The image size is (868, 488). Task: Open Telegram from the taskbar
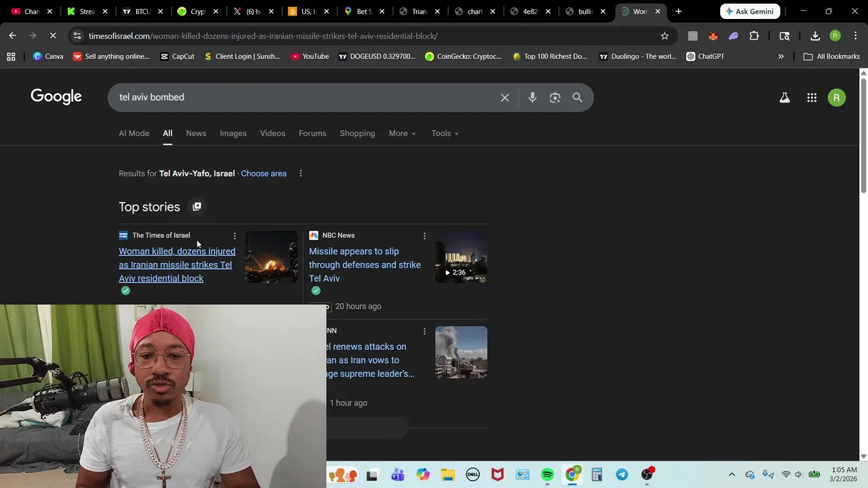click(622, 474)
